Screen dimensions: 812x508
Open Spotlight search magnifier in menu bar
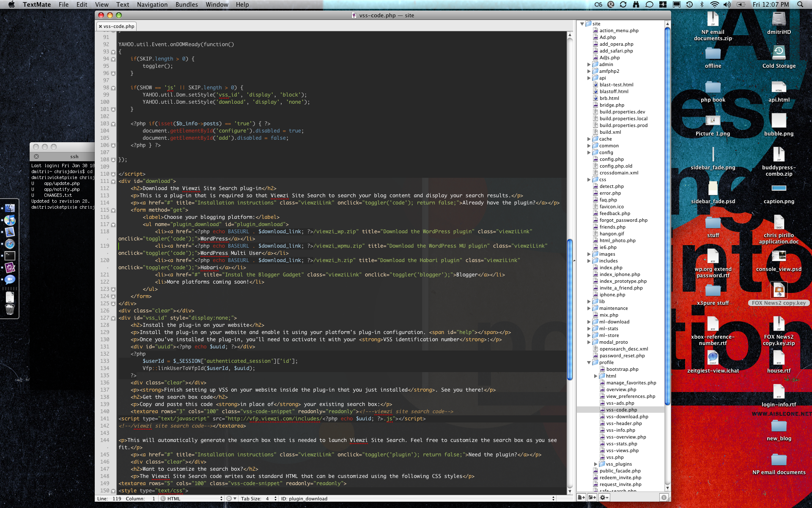tap(800, 5)
